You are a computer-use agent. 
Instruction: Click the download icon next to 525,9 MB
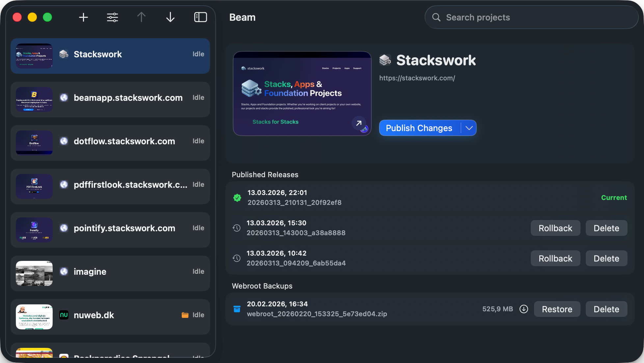(x=524, y=309)
